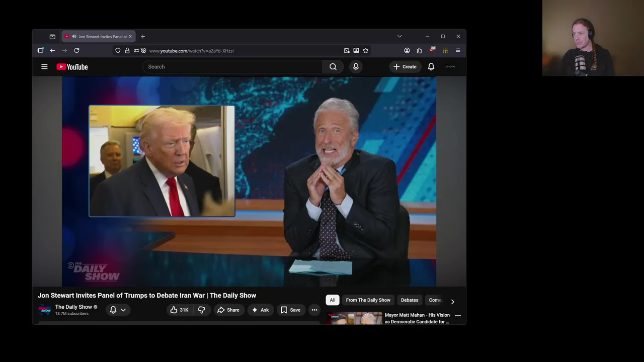Close the Jon Stewart video tab
The height and width of the screenshot is (362, 644).
point(130,37)
